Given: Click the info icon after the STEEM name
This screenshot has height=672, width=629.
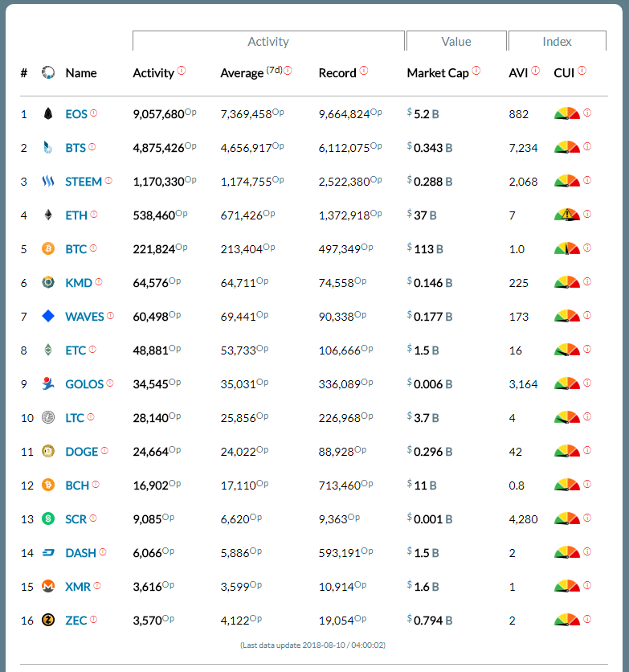Looking at the screenshot, I should click(108, 181).
